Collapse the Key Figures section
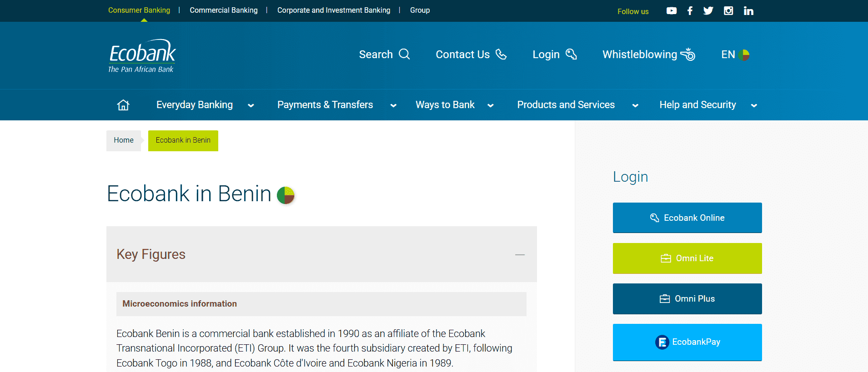Image resolution: width=868 pixels, height=372 pixels. point(520,255)
